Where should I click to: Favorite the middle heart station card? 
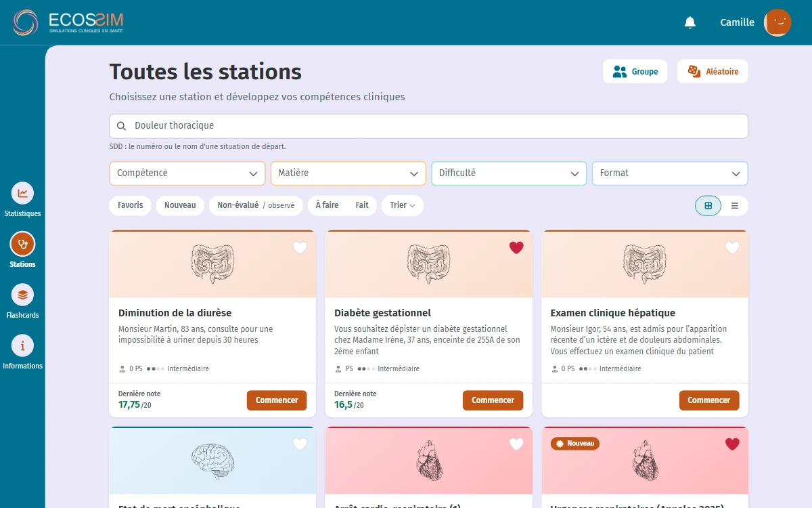click(x=516, y=444)
